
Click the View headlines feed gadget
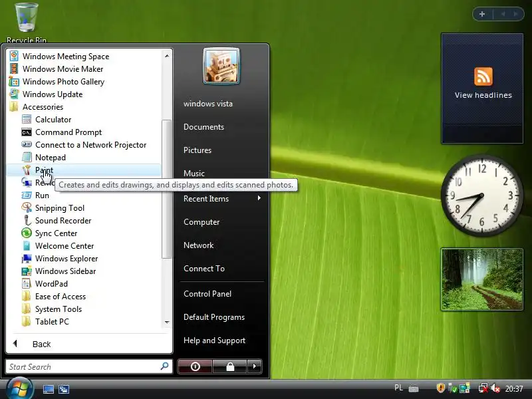[482, 88]
